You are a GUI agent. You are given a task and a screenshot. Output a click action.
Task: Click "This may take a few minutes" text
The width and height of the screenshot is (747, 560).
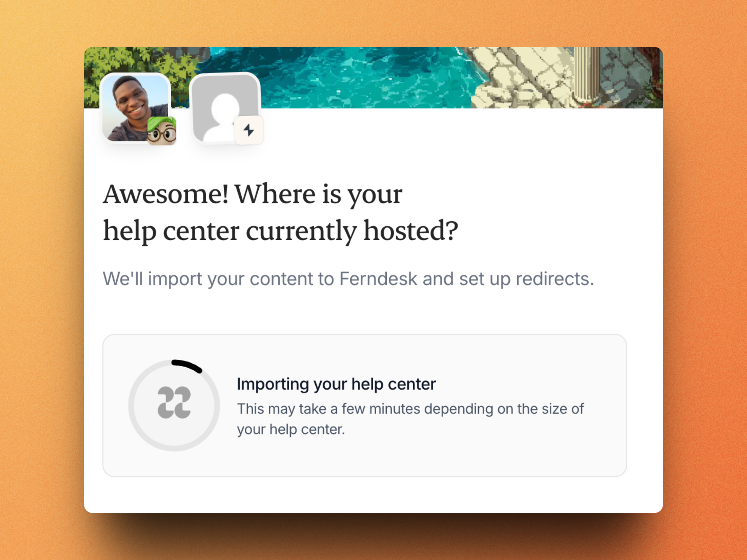tap(329, 409)
